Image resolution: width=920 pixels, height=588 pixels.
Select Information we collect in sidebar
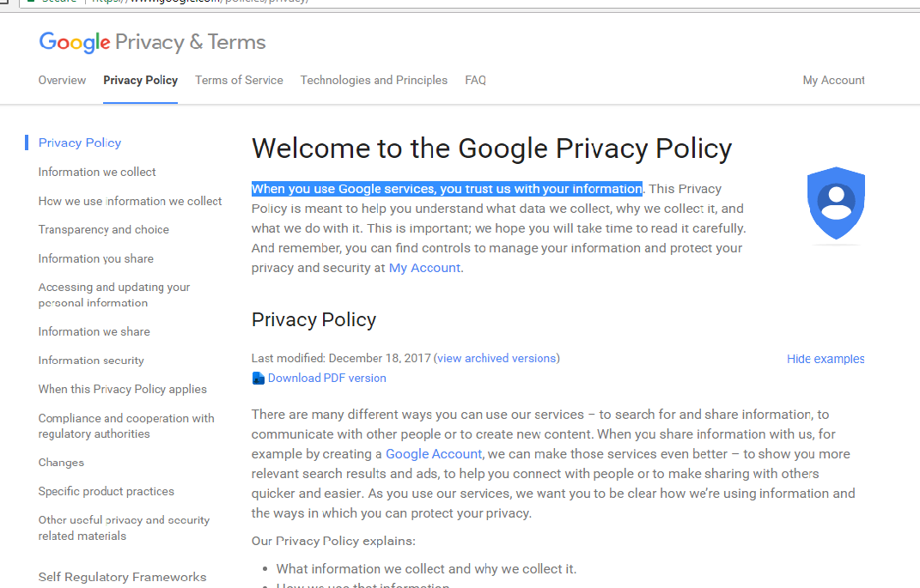(97, 172)
